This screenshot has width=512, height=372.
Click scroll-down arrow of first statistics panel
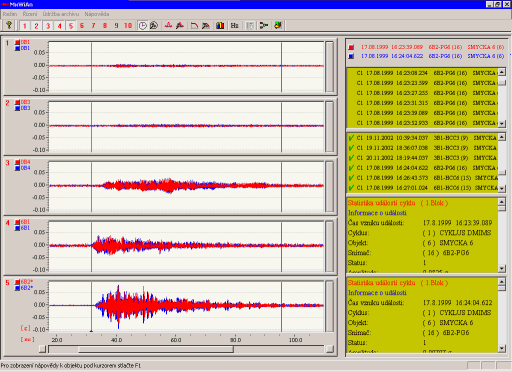point(502,268)
